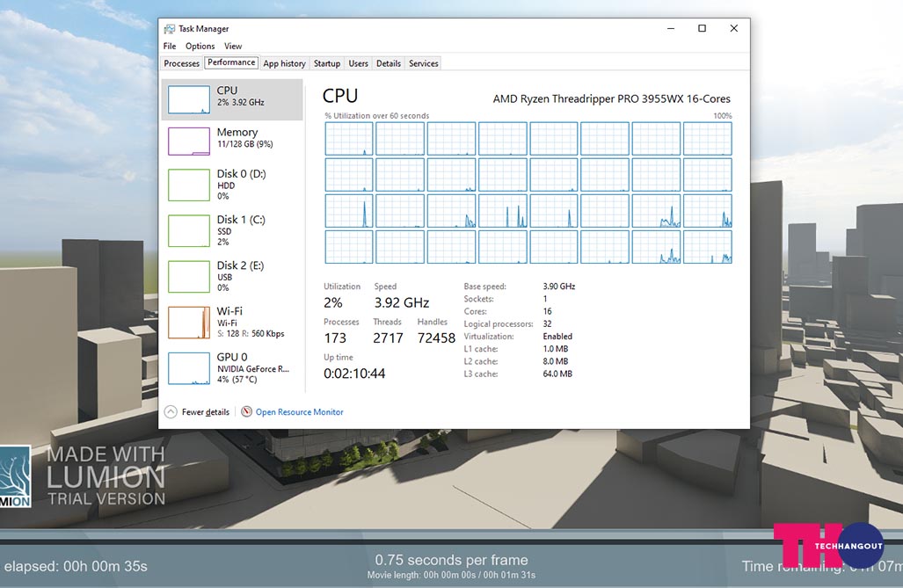Click the Virtualization Enabled value
This screenshot has height=588, width=903.
(557, 337)
